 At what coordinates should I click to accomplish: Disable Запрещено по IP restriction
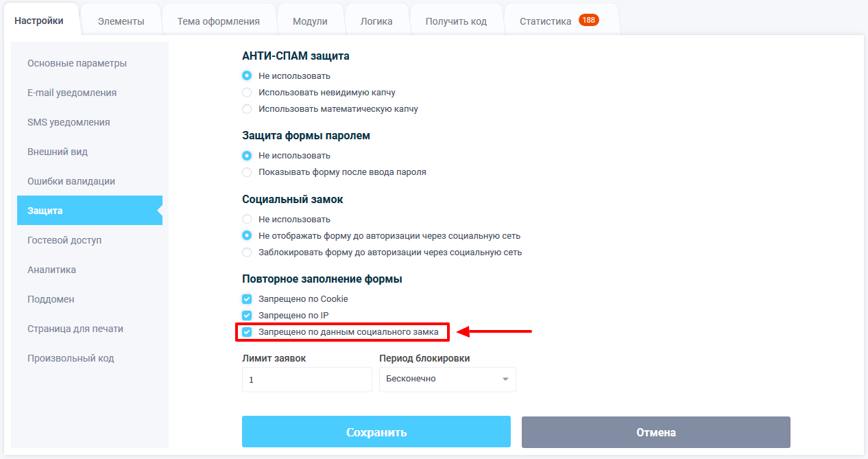pyautogui.click(x=246, y=315)
